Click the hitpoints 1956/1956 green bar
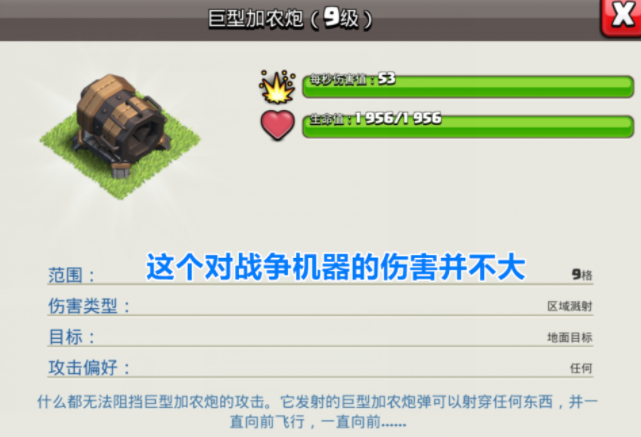 click(468, 126)
